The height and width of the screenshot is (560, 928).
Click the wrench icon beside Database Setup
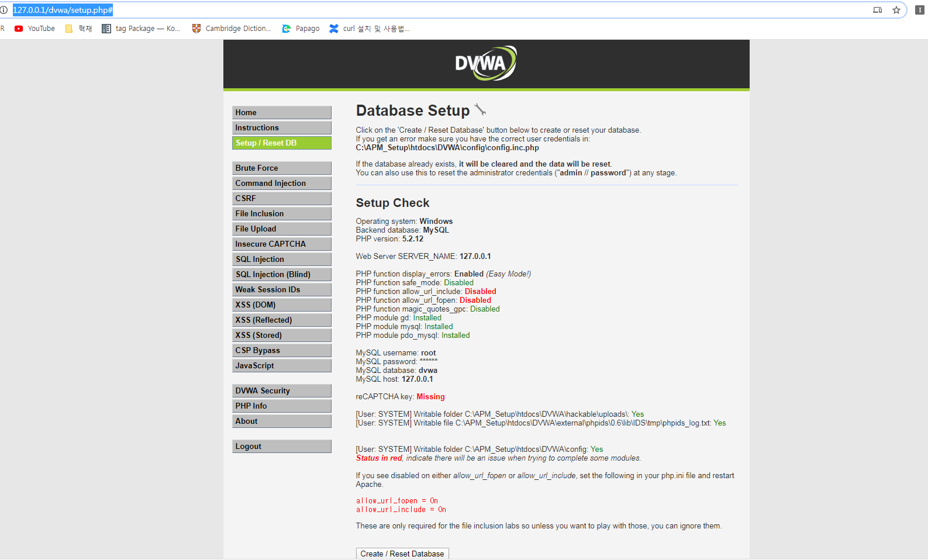pyautogui.click(x=480, y=109)
